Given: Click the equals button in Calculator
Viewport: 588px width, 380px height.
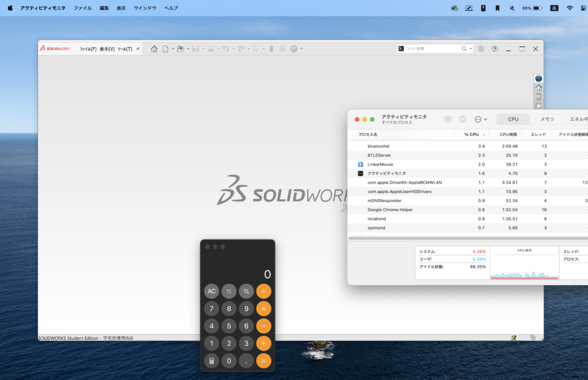Looking at the screenshot, I should point(264,361).
